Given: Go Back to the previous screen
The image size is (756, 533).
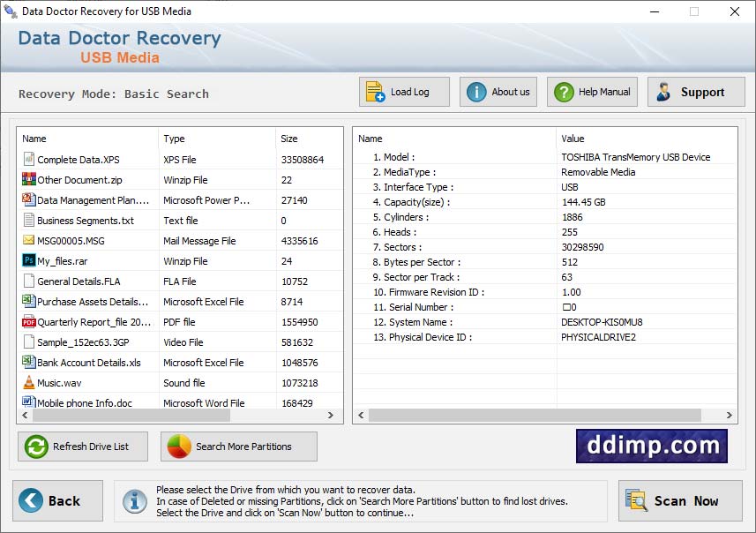Looking at the screenshot, I should pyautogui.click(x=56, y=500).
